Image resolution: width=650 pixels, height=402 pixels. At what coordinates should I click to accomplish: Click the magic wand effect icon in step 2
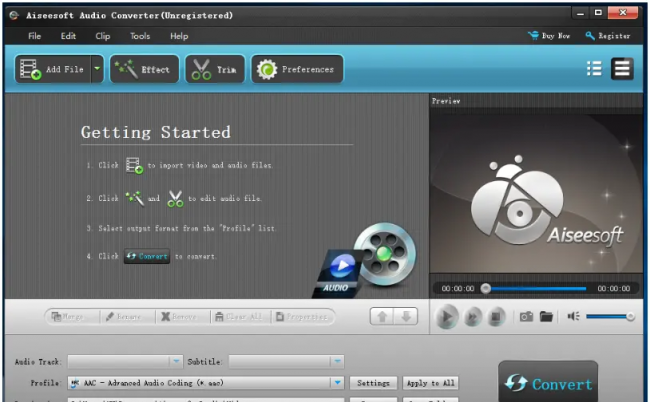tap(135, 198)
